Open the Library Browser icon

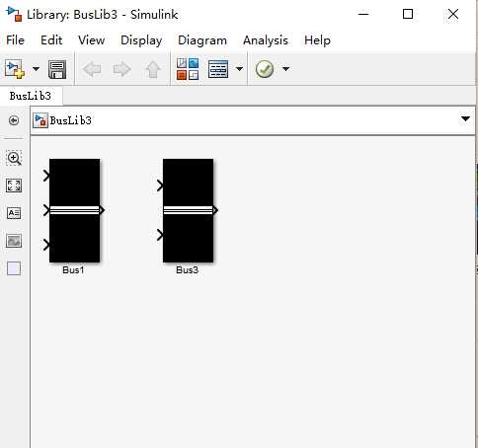188,69
